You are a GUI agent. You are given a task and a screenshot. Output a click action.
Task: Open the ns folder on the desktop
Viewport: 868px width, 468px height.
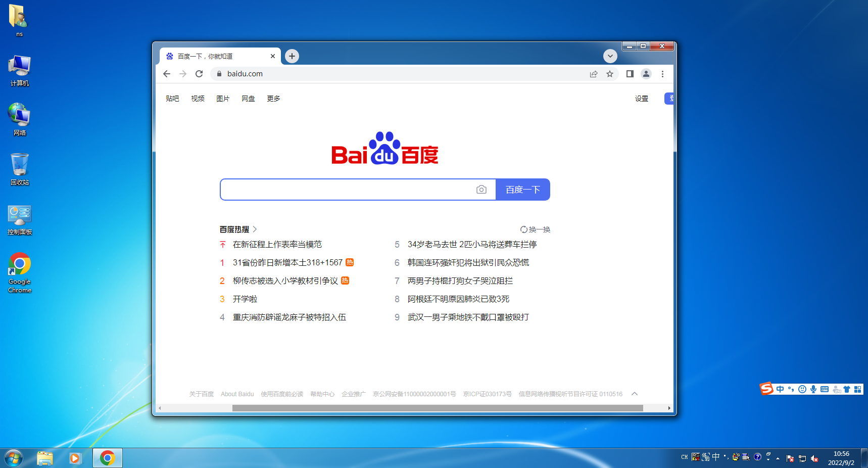19,20
